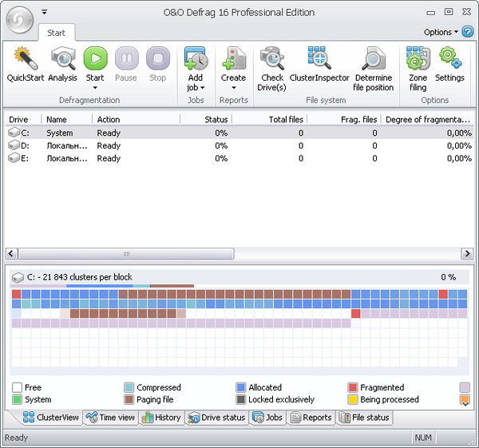Open Zone filing options
The height and width of the screenshot is (448, 479).
pos(418,60)
